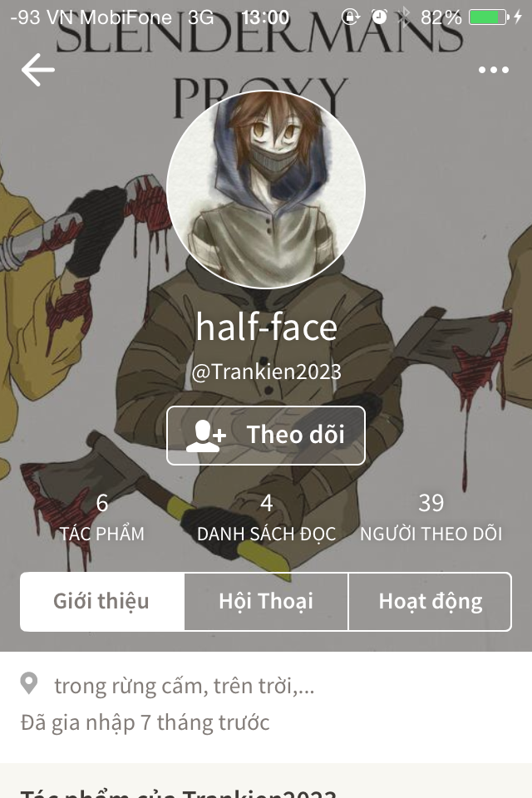Tap the alarm clock status icon

(x=379, y=17)
